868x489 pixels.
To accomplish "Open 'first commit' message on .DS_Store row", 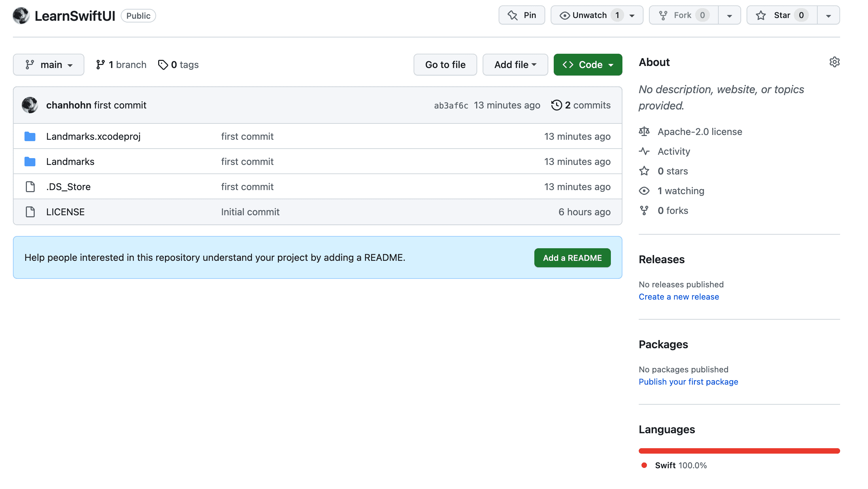I will 247,187.
